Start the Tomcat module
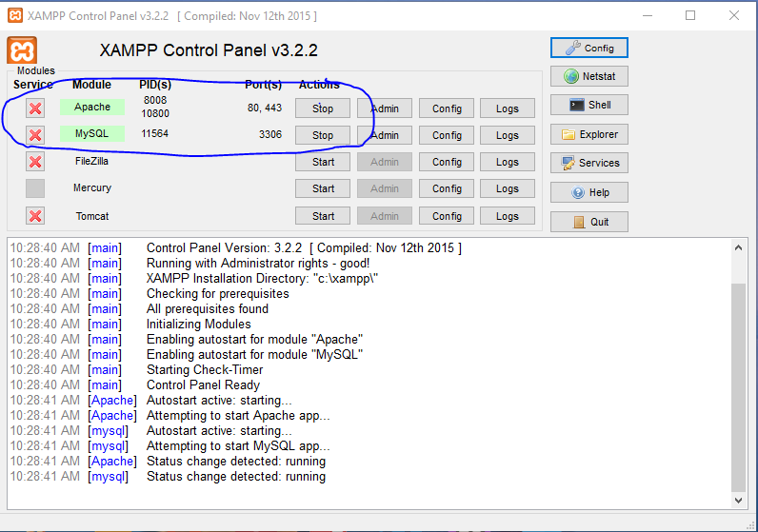The image size is (758, 532). [x=323, y=216]
